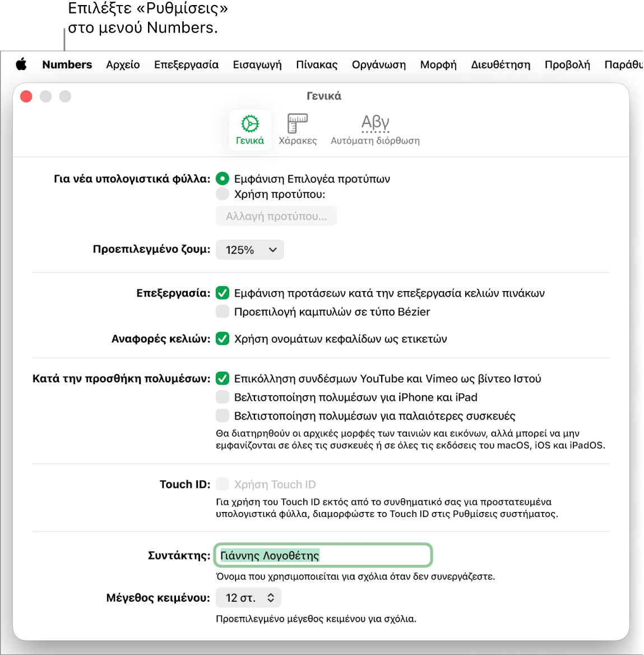Enable Βελτιστοποίηση πολυμέσων για iPhone και iPad
The height and width of the screenshot is (655, 644).
[222, 397]
